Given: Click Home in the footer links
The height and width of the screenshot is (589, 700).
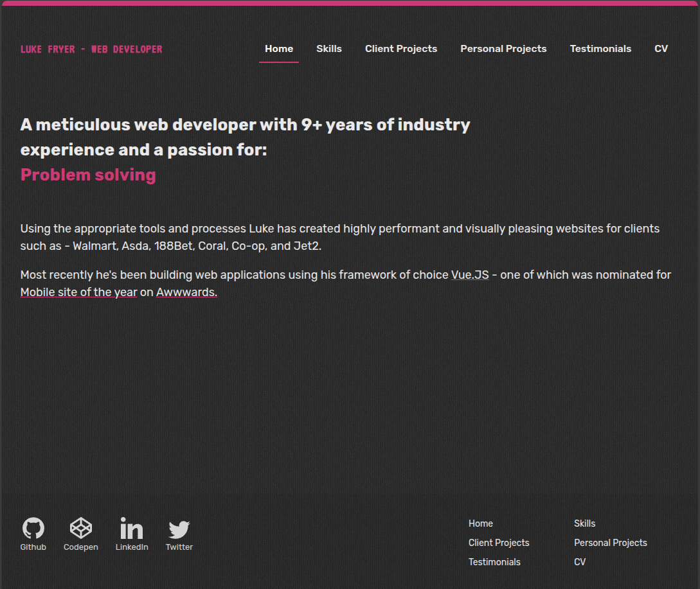Looking at the screenshot, I should coord(480,523).
